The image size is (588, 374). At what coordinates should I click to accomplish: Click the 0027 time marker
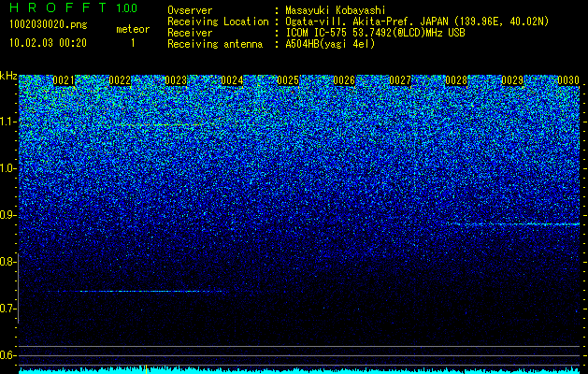point(400,80)
